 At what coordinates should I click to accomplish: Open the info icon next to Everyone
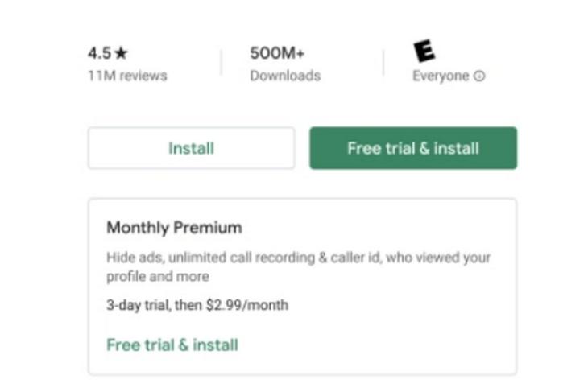(479, 76)
